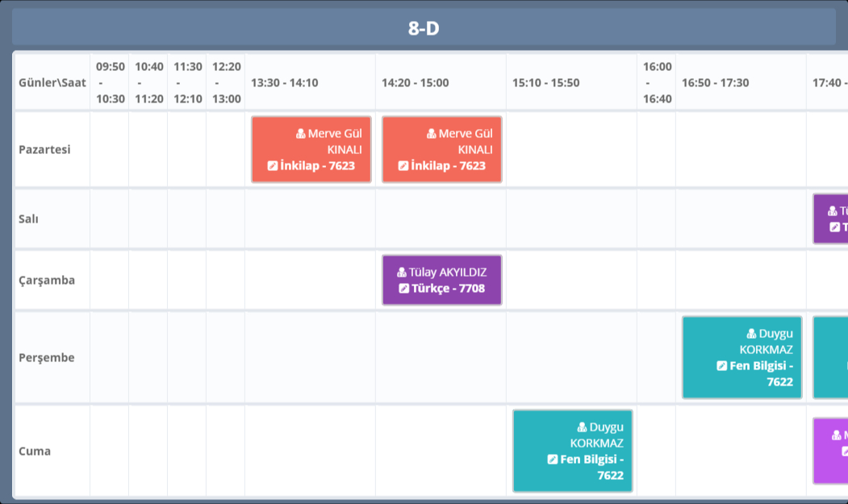Click the 09:50 - 10:30 time header
The width and height of the screenshot is (848, 504).
click(111, 82)
